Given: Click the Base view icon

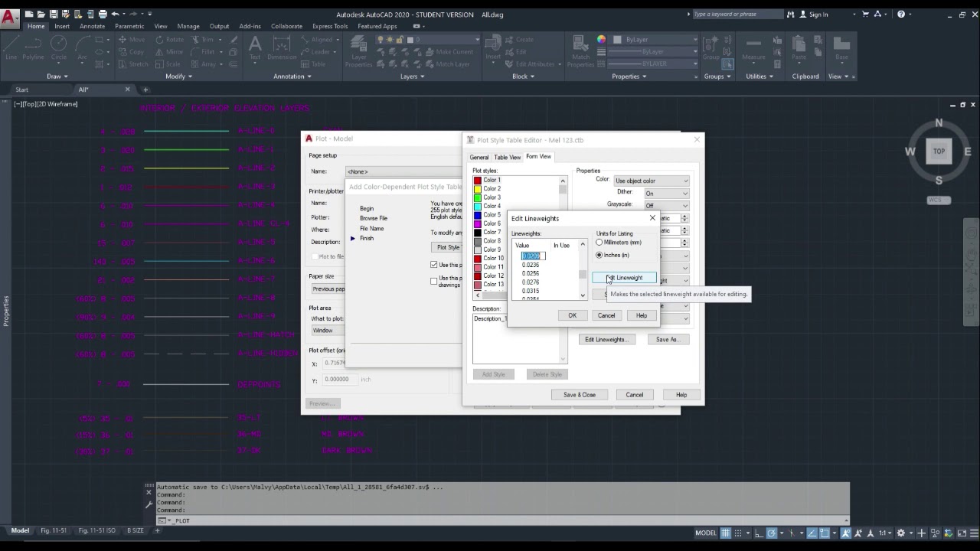Looking at the screenshot, I should click(841, 47).
